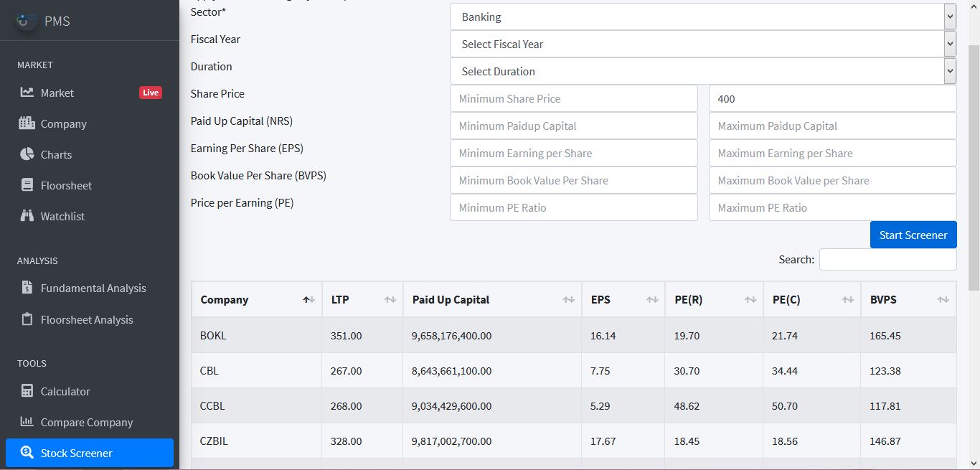This screenshot has width=980, height=470.
Task: Open the Sector dropdown showing Banking
Action: pyautogui.click(x=702, y=17)
